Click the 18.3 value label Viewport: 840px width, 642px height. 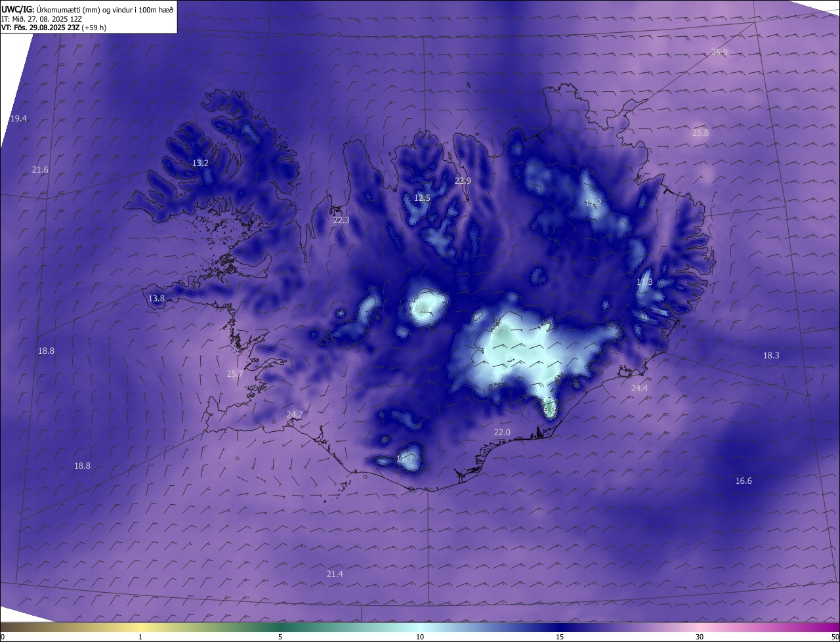point(771,356)
